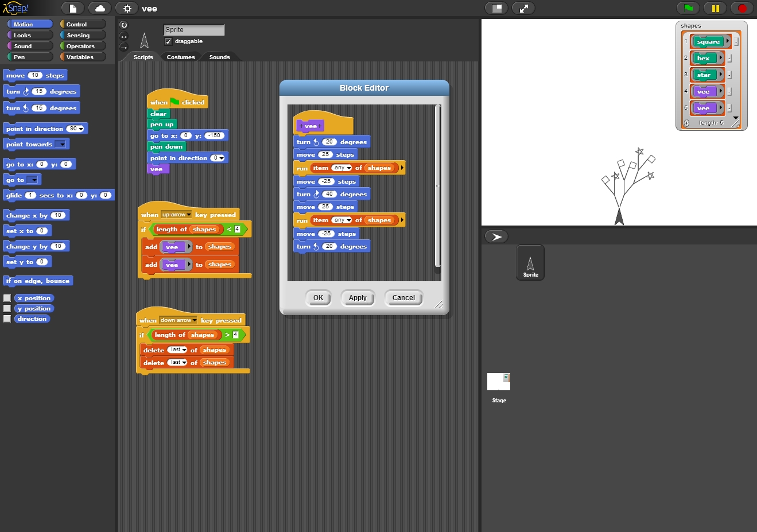Image resolution: width=757 pixels, height=532 pixels.
Task: Click the green flag to run scripts
Action: [688, 8]
